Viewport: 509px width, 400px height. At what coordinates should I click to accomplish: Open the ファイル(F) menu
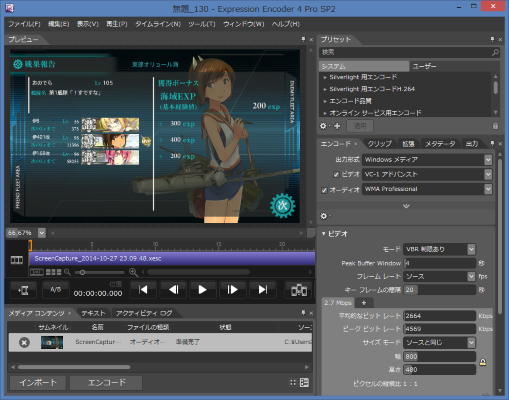[x=24, y=24]
